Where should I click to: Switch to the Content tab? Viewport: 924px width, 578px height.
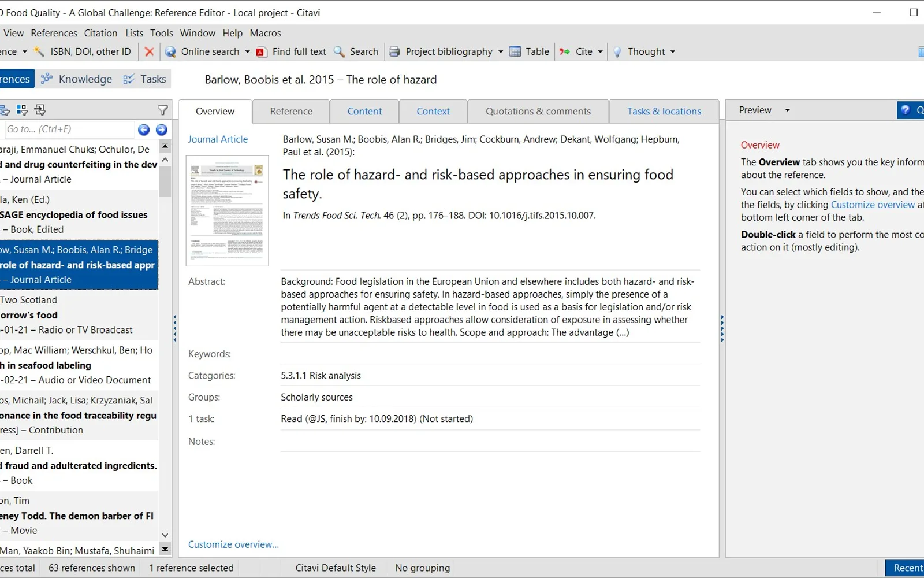click(x=364, y=112)
